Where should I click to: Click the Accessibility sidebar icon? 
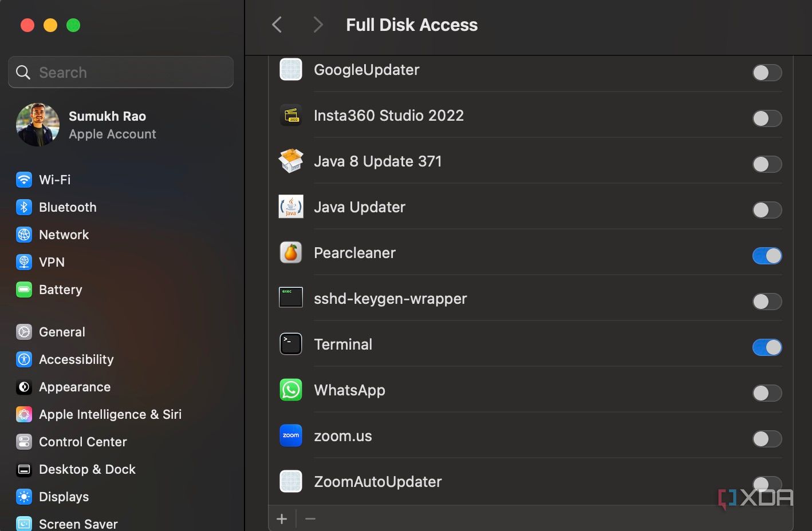tap(24, 359)
